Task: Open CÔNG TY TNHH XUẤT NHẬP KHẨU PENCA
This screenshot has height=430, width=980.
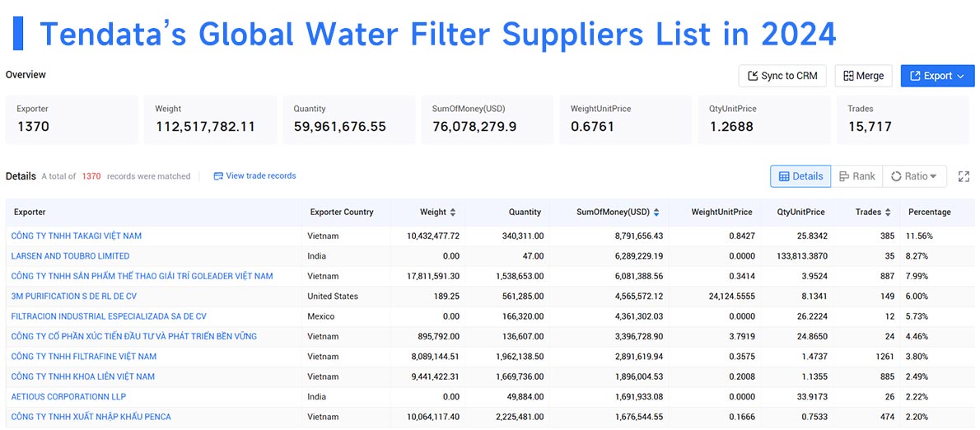Action: pyautogui.click(x=91, y=416)
